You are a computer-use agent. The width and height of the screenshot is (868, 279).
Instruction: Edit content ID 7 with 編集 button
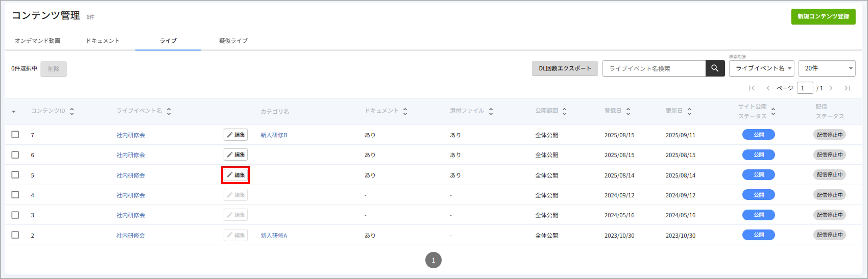click(x=235, y=135)
